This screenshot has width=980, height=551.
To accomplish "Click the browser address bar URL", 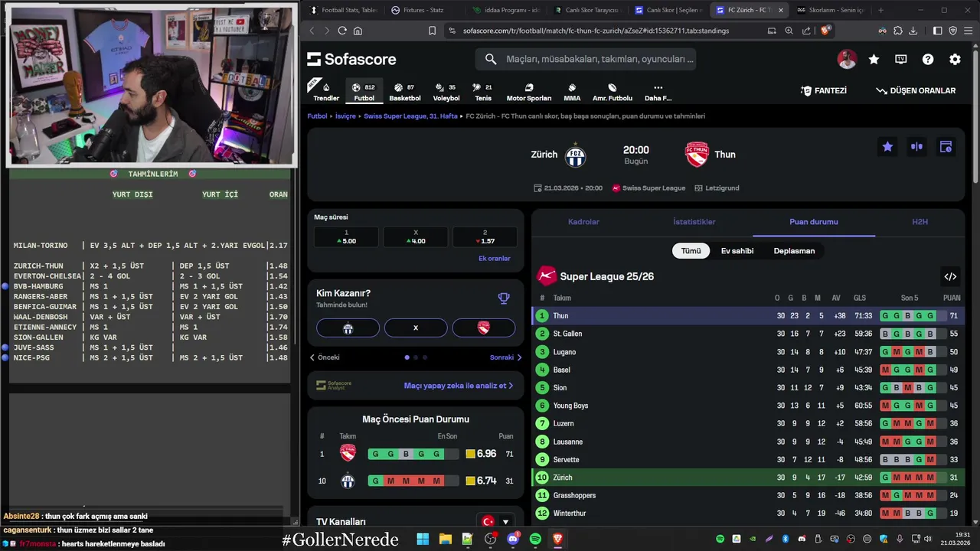I will (596, 31).
